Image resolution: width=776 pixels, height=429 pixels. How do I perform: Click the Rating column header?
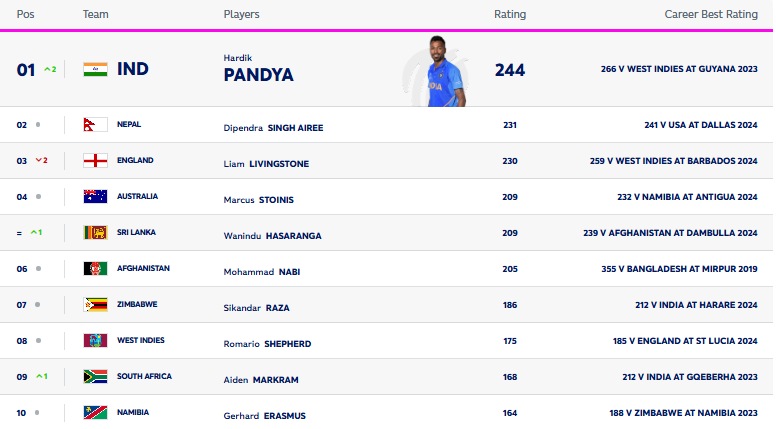coord(509,15)
